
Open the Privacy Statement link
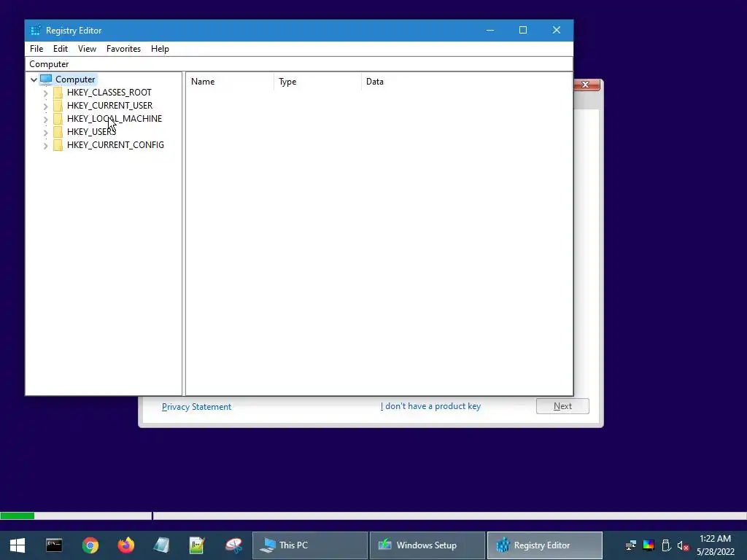coord(196,407)
